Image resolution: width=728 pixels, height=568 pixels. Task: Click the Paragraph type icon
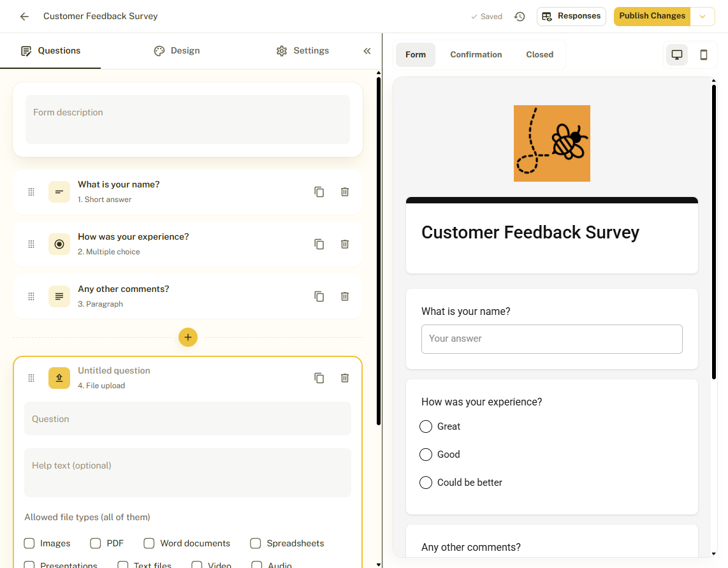pyautogui.click(x=59, y=296)
